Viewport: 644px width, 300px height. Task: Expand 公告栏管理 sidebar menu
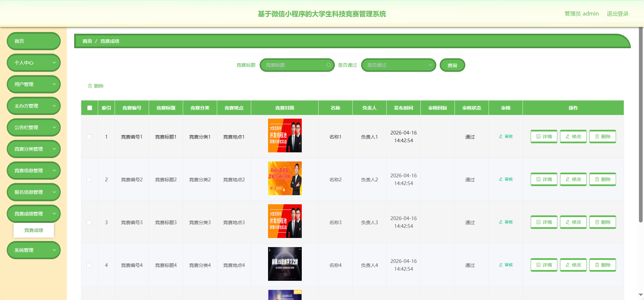coord(34,127)
